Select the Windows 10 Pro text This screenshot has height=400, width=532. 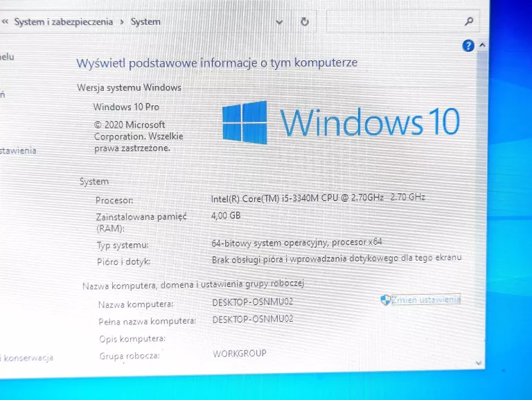(126, 107)
